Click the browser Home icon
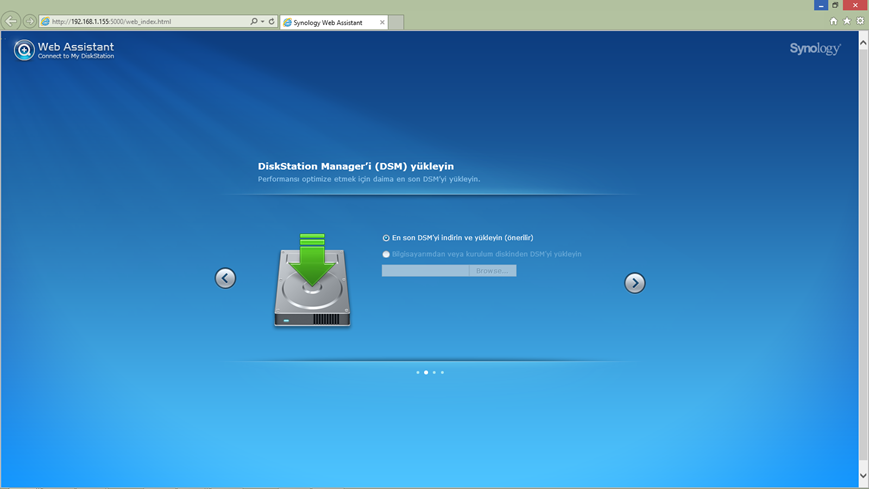Screen dimensions: 869x489 [834, 21]
